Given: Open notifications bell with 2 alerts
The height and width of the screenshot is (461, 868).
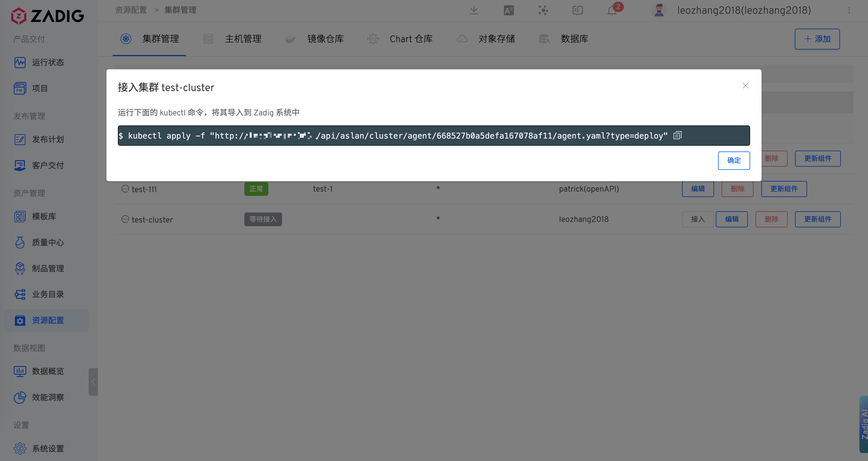Looking at the screenshot, I should (613, 10).
